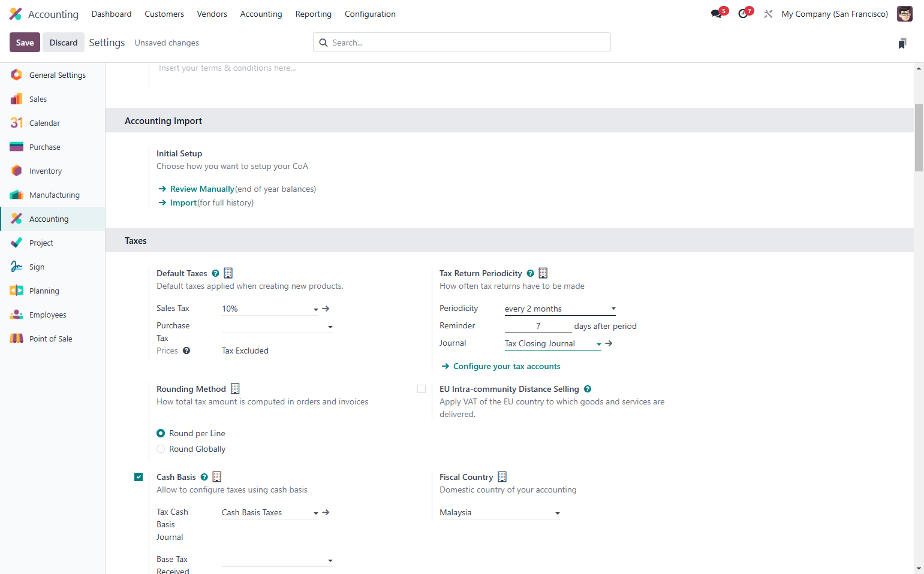The width and height of the screenshot is (924, 574).
Task: Open Point of Sale settings in sidebar
Action: (x=53, y=339)
